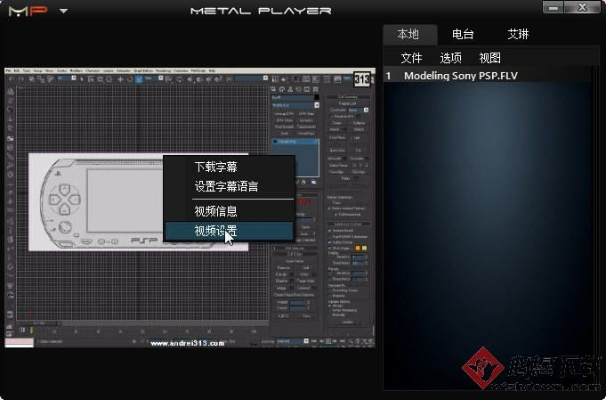Screen dimensions: 606x400
Task: Switch to the 电台 tab
Action: [463, 35]
